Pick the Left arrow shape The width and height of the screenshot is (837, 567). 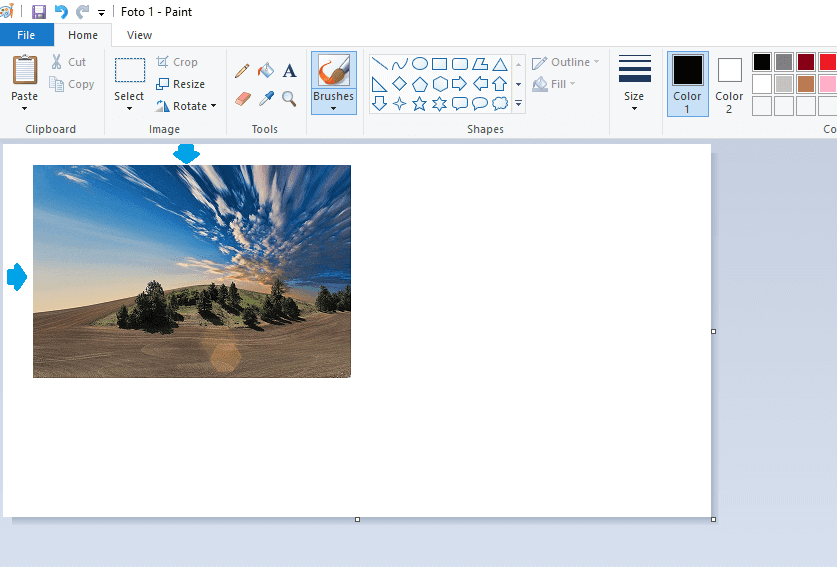pos(480,84)
